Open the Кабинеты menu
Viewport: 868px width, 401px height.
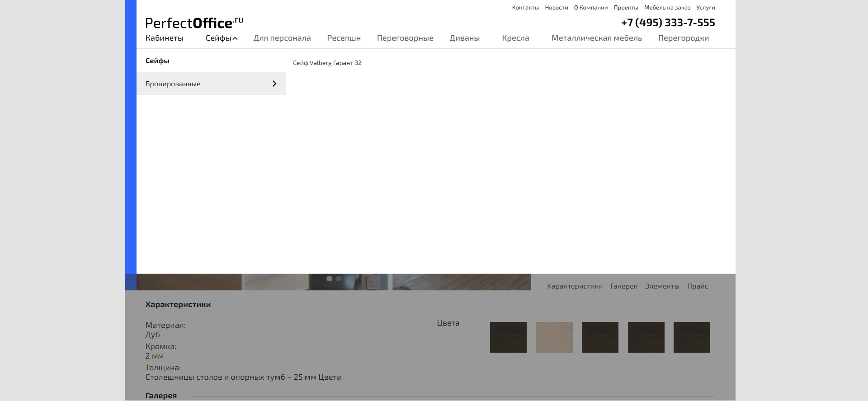point(165,38)
